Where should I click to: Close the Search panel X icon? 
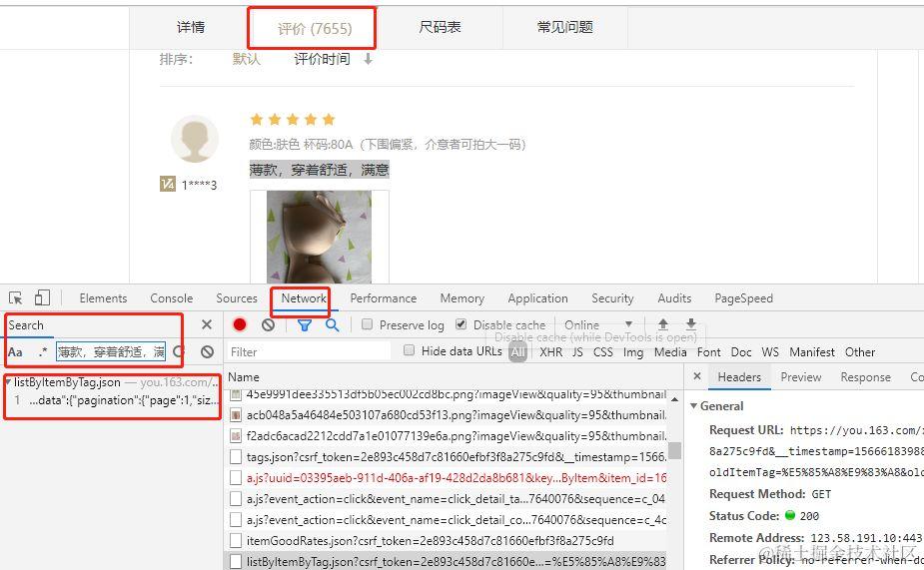click(207, 324)
